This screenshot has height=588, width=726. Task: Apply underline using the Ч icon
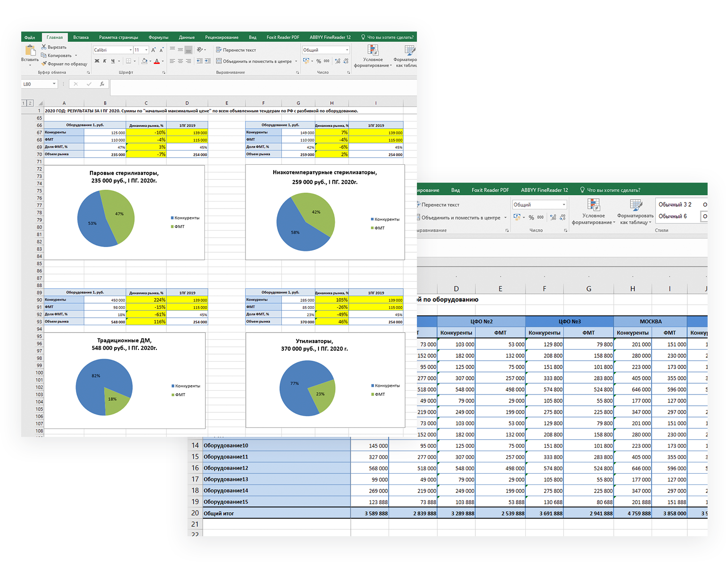(113, 60)
